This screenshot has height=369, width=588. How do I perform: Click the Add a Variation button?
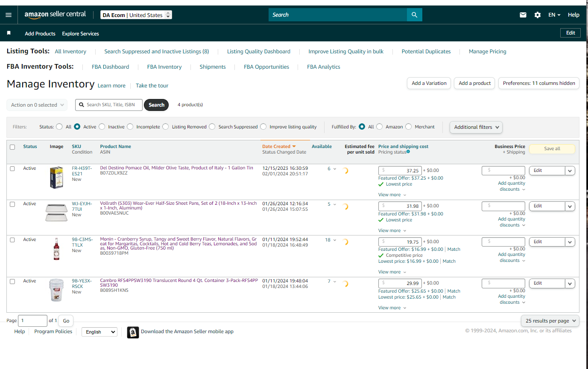429,83
